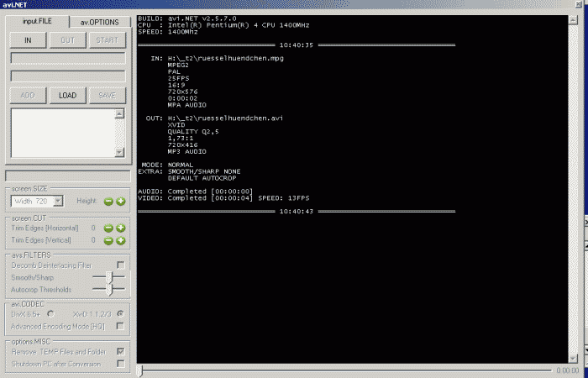
Task: Toggle Advanced Encoding Mode [HQ] checkbox
Action: (120, 325)
